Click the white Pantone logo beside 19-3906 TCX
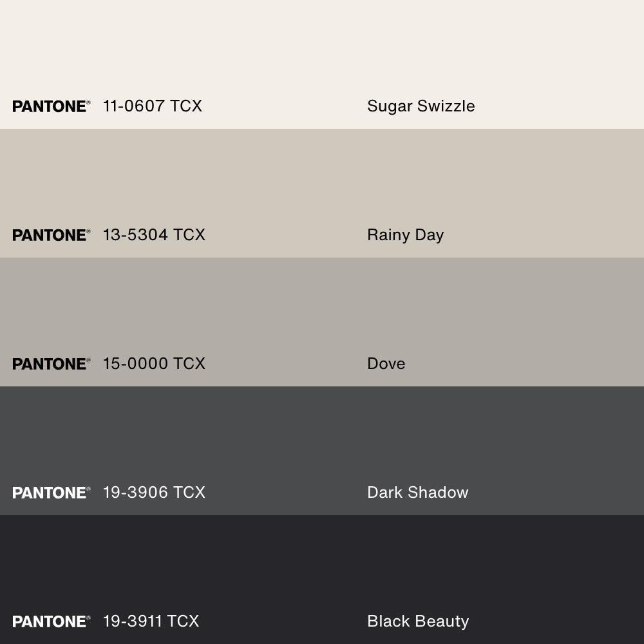 (x=51, y=493)
